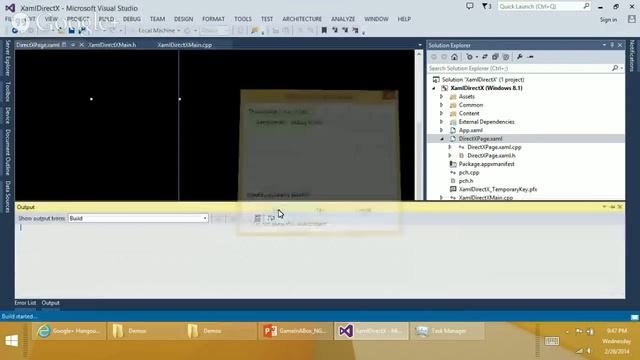Select pch.cpp in Solution Explorer

click(469, 173)
